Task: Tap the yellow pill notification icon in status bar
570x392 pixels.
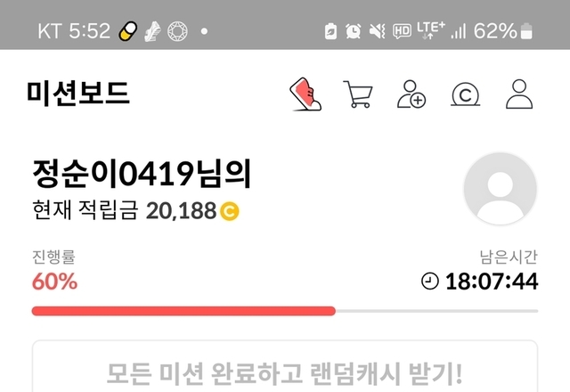Action: click(128, 31)
